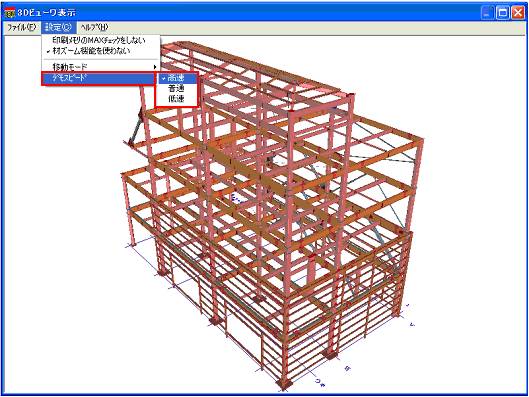Screen dimensions: 529x397
Task: Open the ファイル(F) menu
Action: 22,27
